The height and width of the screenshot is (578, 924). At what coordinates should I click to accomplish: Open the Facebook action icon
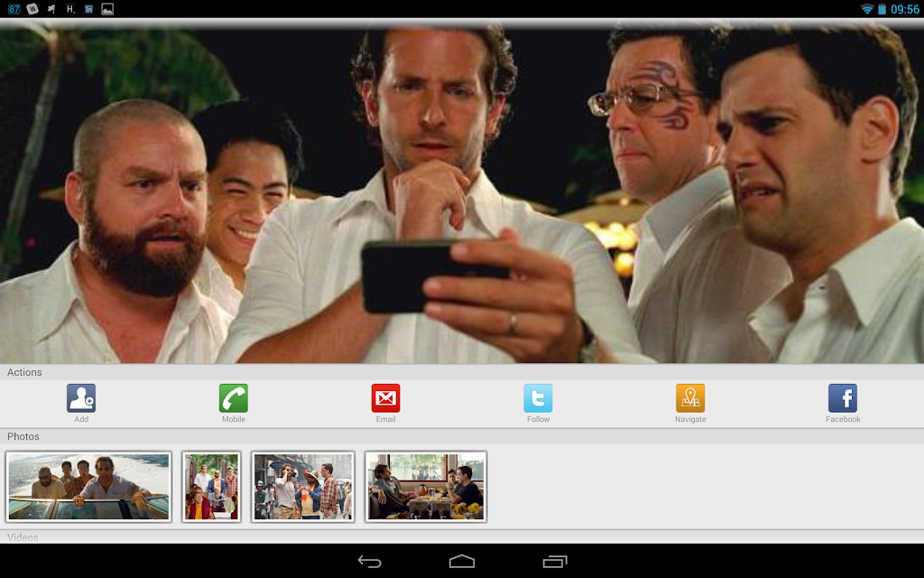point(843,398)
